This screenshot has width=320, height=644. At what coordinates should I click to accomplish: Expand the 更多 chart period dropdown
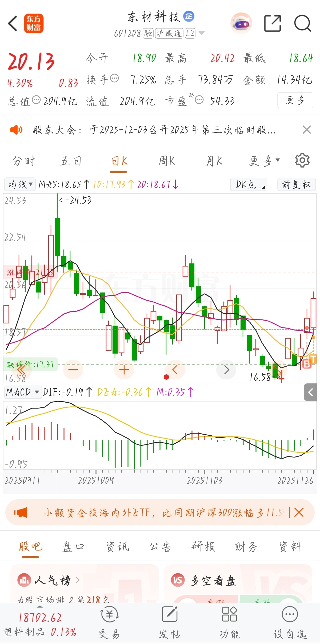(x=265, y=161)
